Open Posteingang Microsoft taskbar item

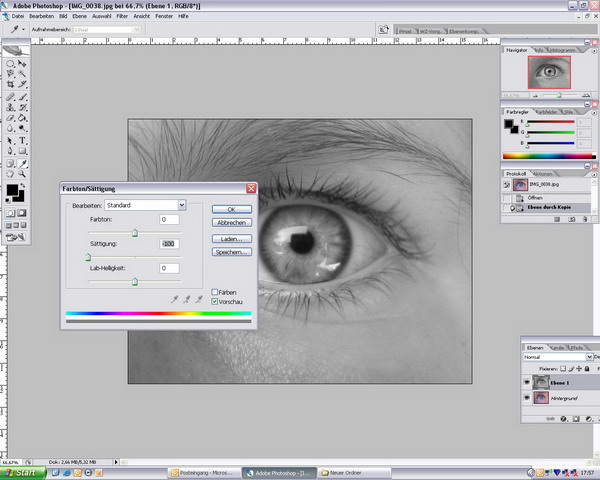pos(205,473)
